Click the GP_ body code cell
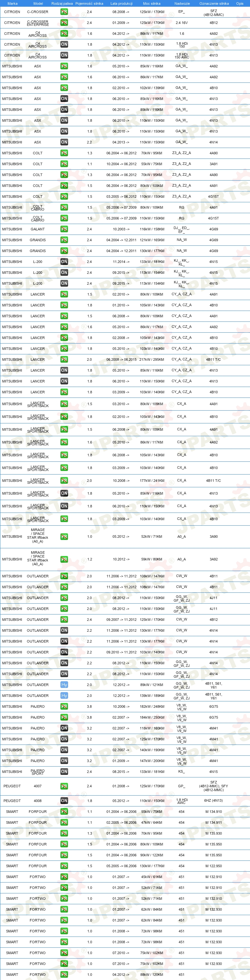 point(182,786)
